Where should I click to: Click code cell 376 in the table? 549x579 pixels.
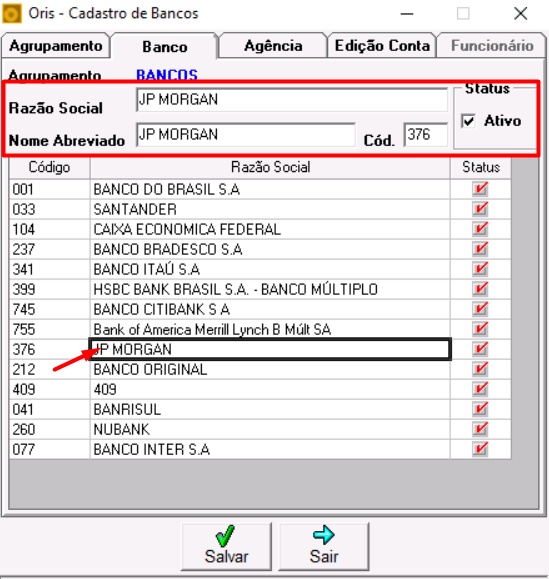coord(49,349)
